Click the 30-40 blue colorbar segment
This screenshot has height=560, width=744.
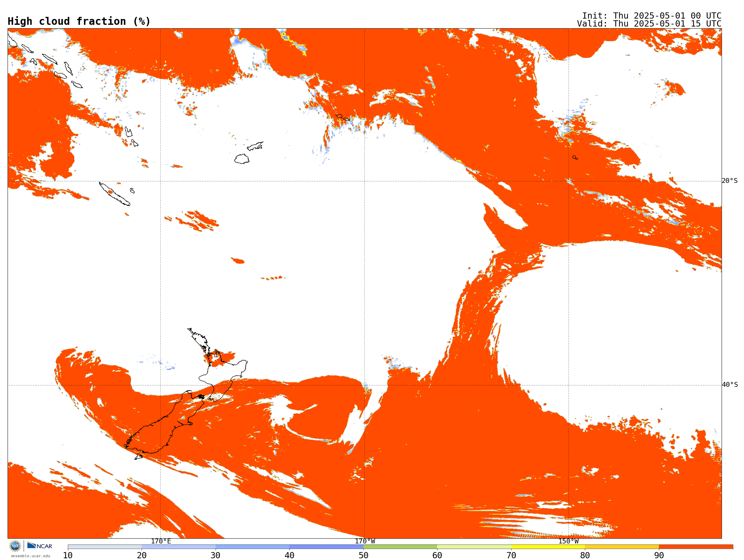click(252, 547)
